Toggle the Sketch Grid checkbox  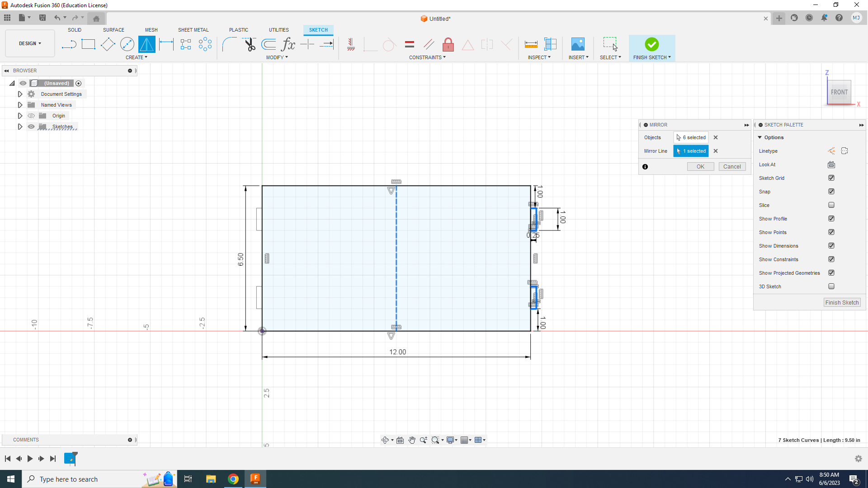(x=831, y=178)
